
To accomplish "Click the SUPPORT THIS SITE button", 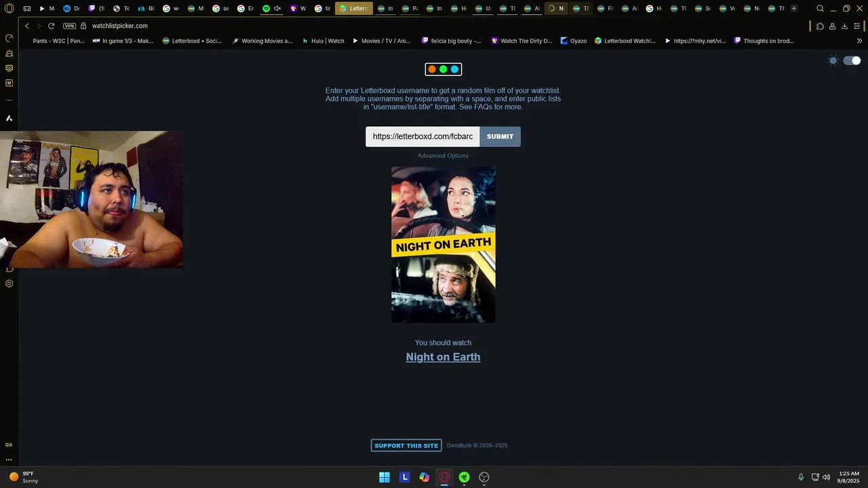I will click(406, 445).
